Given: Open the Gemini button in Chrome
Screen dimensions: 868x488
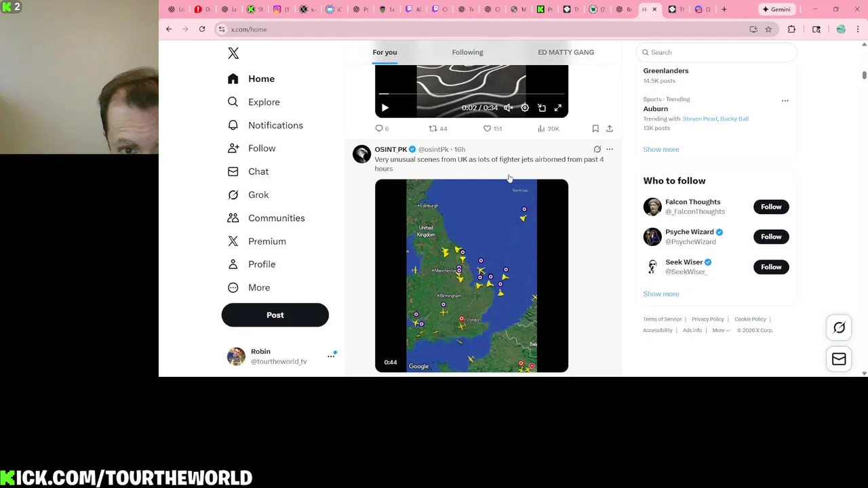Looking at the screenshot, I should pyautogui.click(x=776, y=9).
